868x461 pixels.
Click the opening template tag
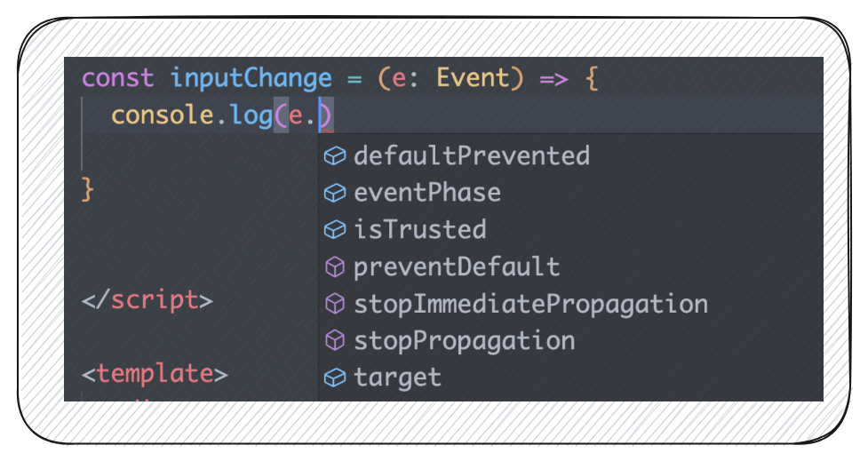click(155, 374)
